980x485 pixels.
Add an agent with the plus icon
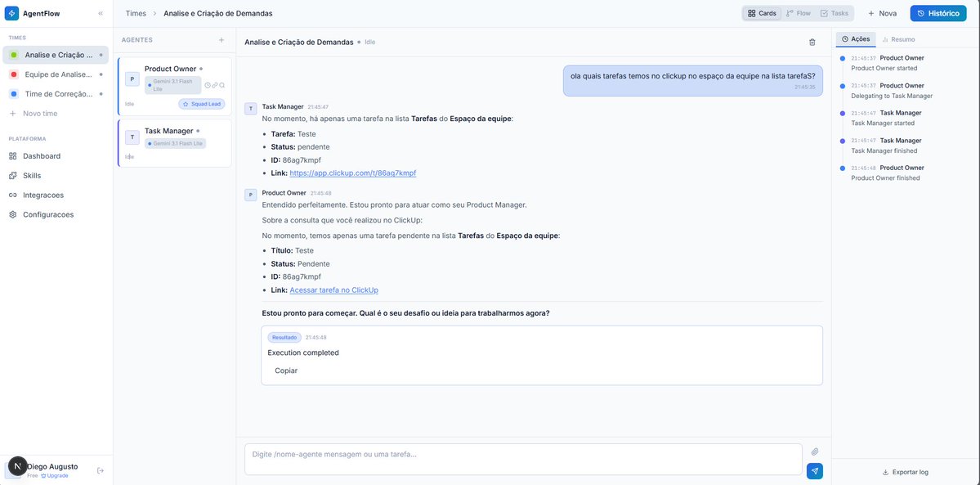point(222,40)
